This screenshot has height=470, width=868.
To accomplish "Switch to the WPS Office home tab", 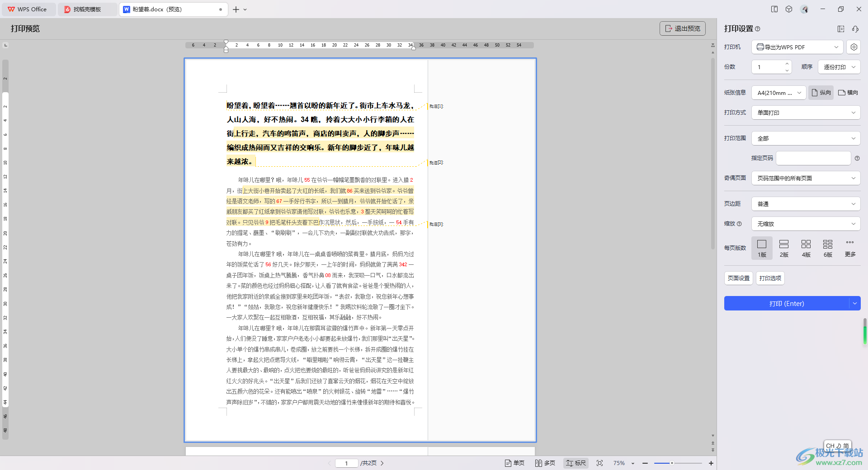I will pos(28,9).
